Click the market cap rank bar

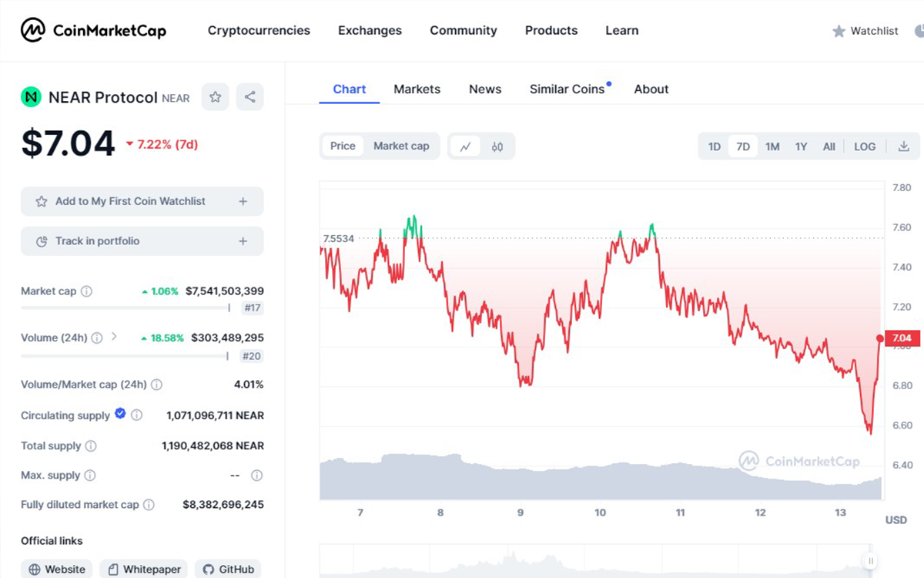pos(126,307)
